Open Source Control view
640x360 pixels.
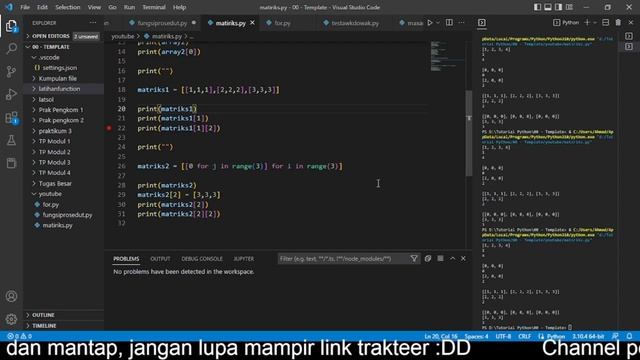pos(11,71)
